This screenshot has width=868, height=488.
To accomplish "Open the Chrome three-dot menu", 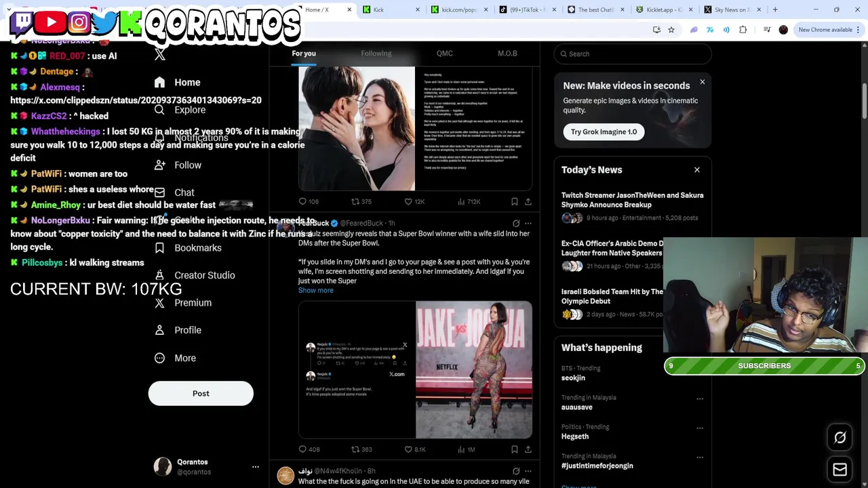I will pyautogui.click(x=858, y=30).
